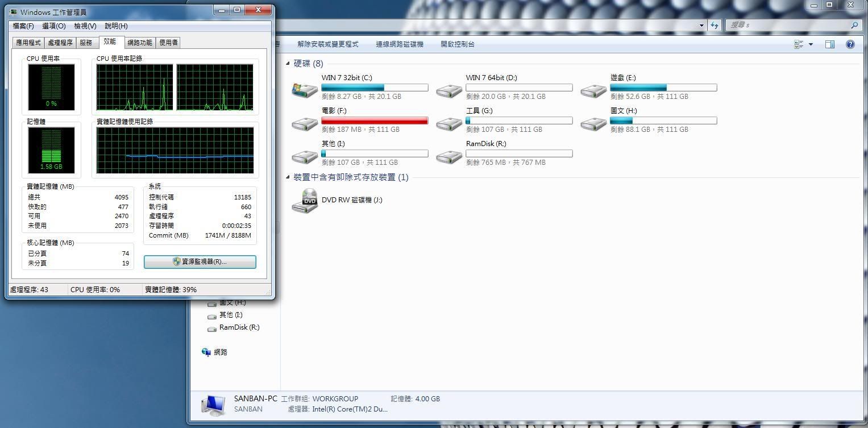The width and height of the screenshot is (868, 428).
Task: Open the 檢視(V) menu in Task Manager
Action: pyautogui.click(x=85, y=26)
